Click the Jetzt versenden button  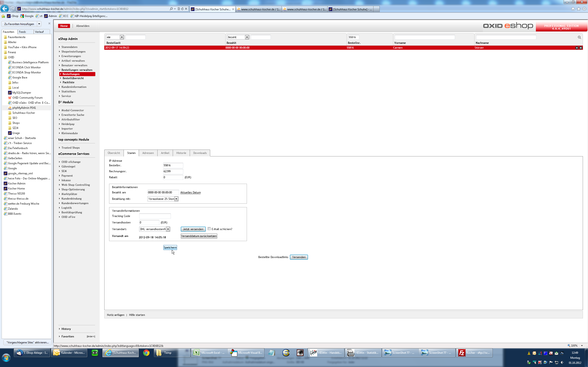pos(193,229)
